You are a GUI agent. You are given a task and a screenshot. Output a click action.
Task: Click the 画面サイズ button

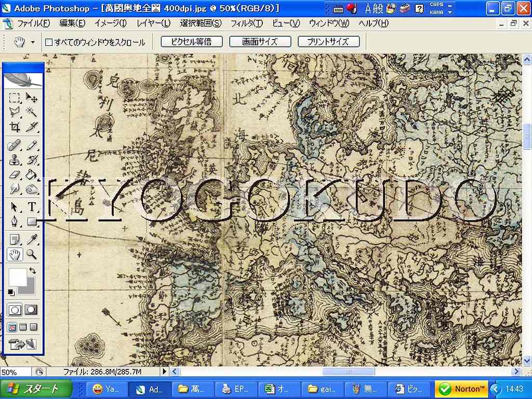tap(260, 42)
